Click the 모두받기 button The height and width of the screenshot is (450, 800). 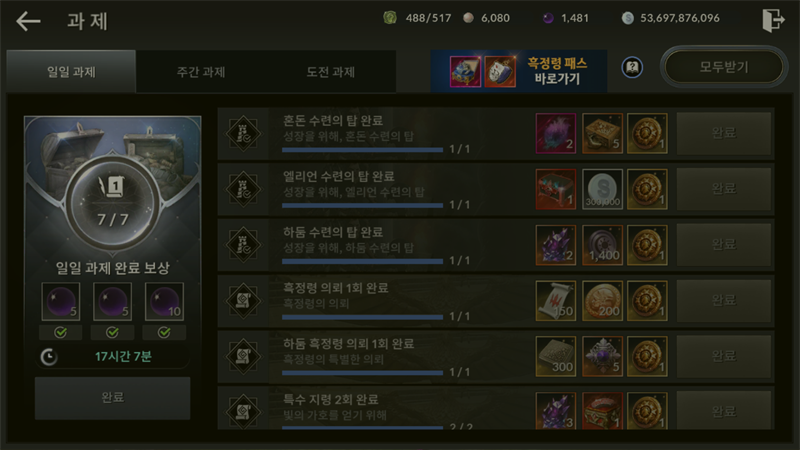tap(723, 67)
